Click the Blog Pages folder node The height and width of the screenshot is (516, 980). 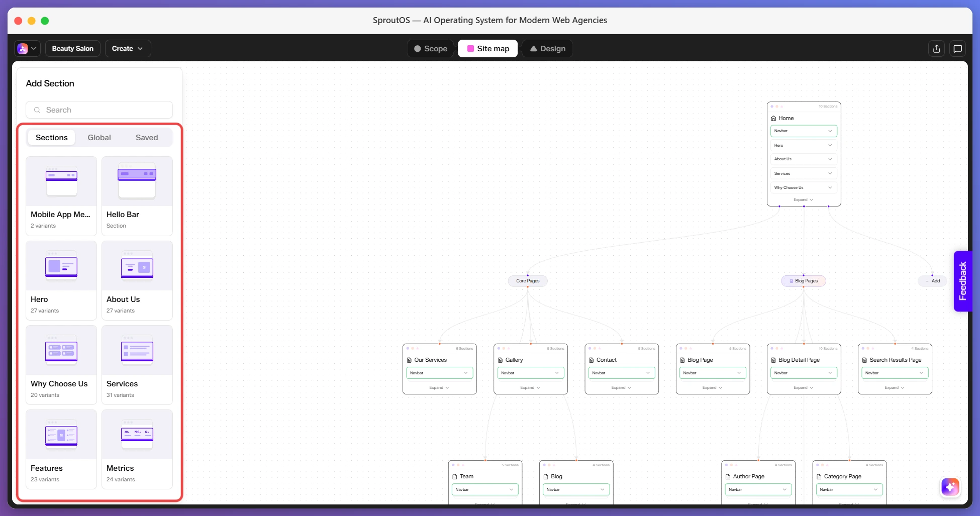click(x=803, y=281)
